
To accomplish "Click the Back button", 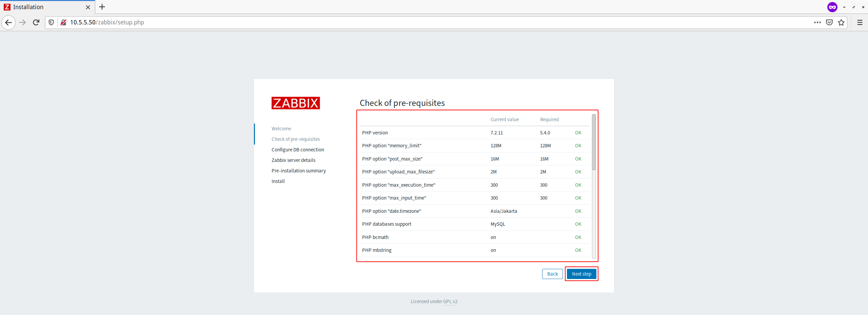I will point(552,274).
